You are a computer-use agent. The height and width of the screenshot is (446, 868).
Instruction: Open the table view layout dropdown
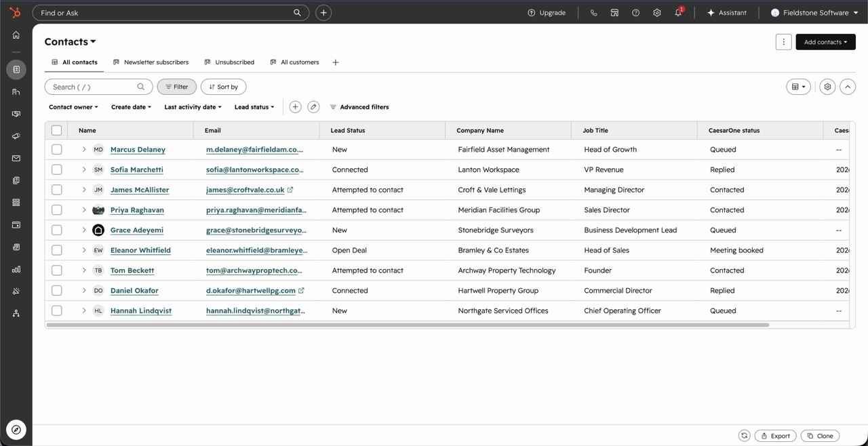(x=799, y=87)
